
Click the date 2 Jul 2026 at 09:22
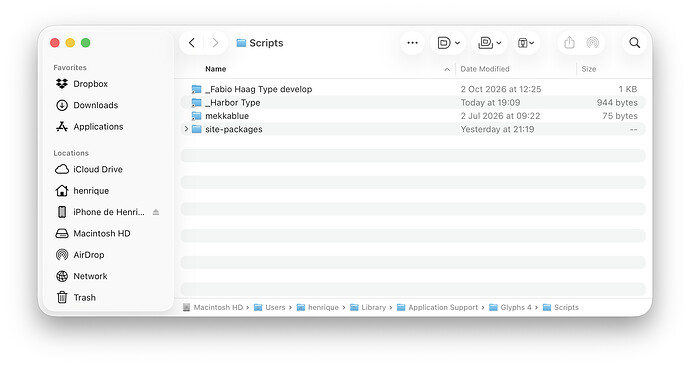[x=500, y=116]
